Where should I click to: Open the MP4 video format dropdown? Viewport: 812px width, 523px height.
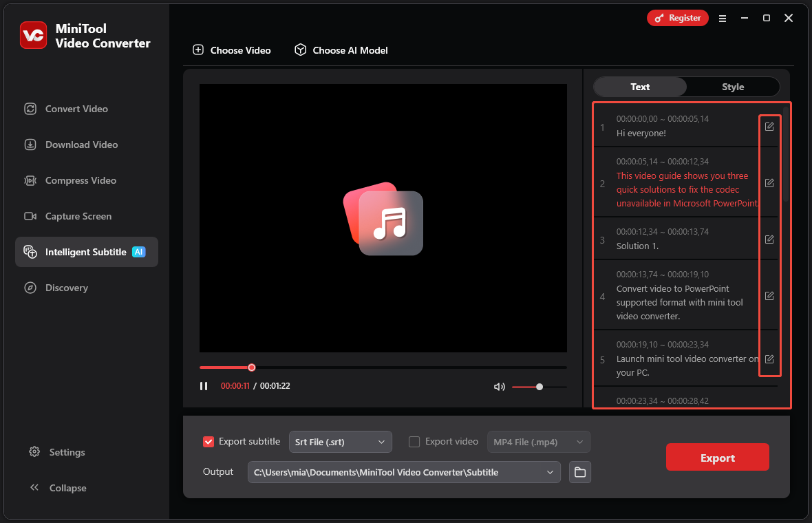click(538, 441)
